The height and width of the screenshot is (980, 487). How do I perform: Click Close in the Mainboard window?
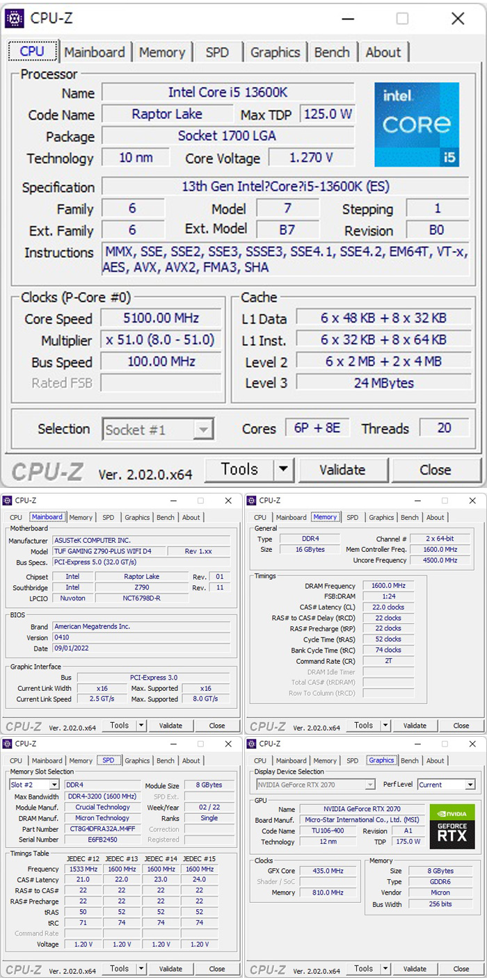[x=217, y=726]
